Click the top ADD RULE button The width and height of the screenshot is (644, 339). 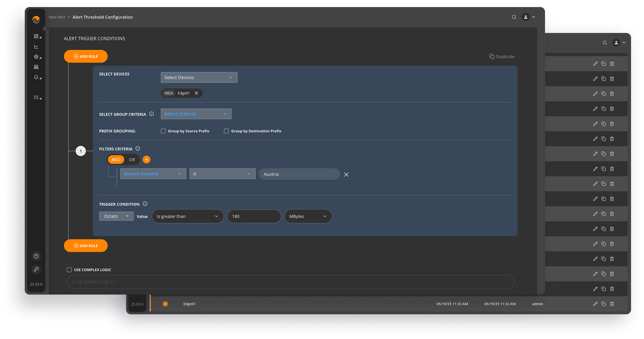[x=86, y=56]
